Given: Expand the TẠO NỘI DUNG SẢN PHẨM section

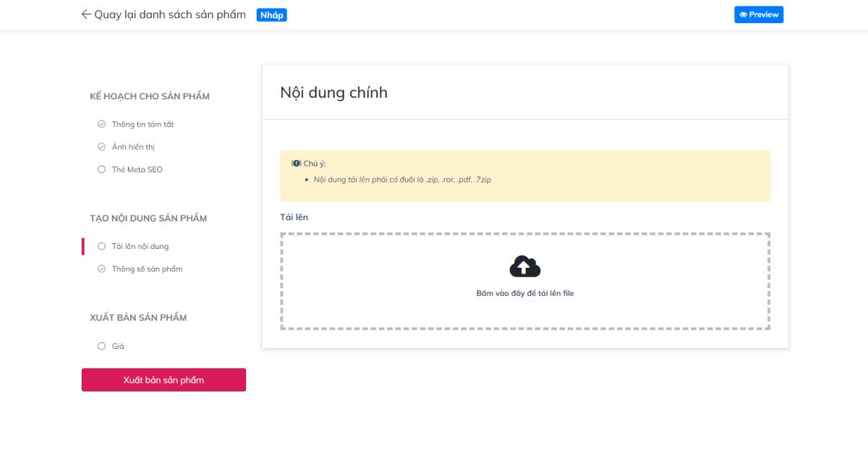Looking at the screenshot, I should (149, 217).
